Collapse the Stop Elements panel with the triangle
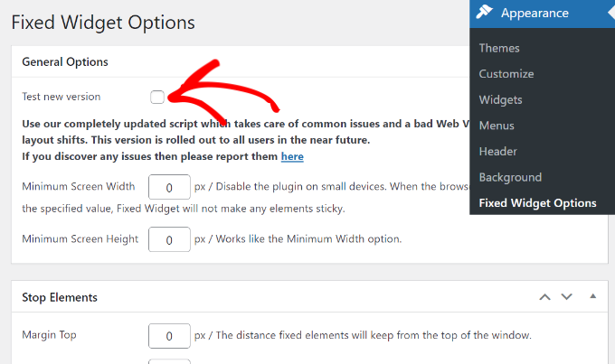The width and height of the screenshot is (615, 364). (592, 296)
